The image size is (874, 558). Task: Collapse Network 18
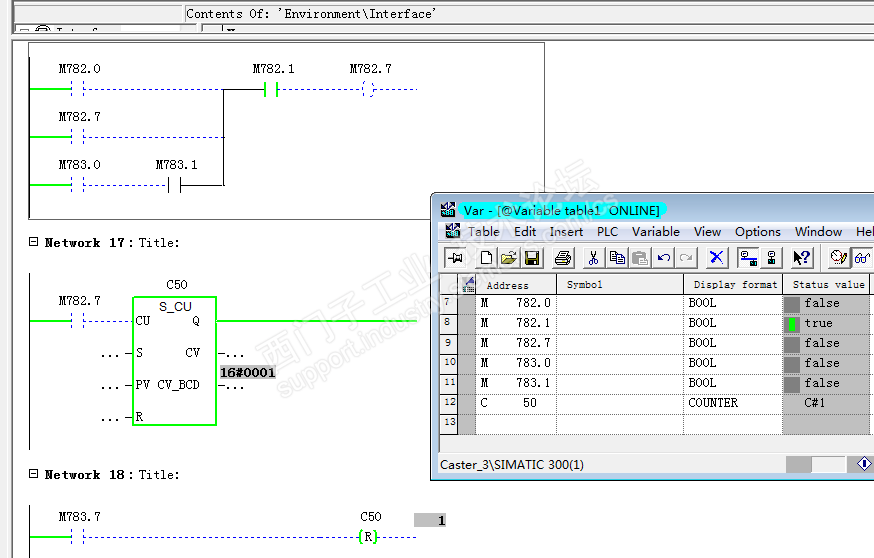click(x=33, y=474)
